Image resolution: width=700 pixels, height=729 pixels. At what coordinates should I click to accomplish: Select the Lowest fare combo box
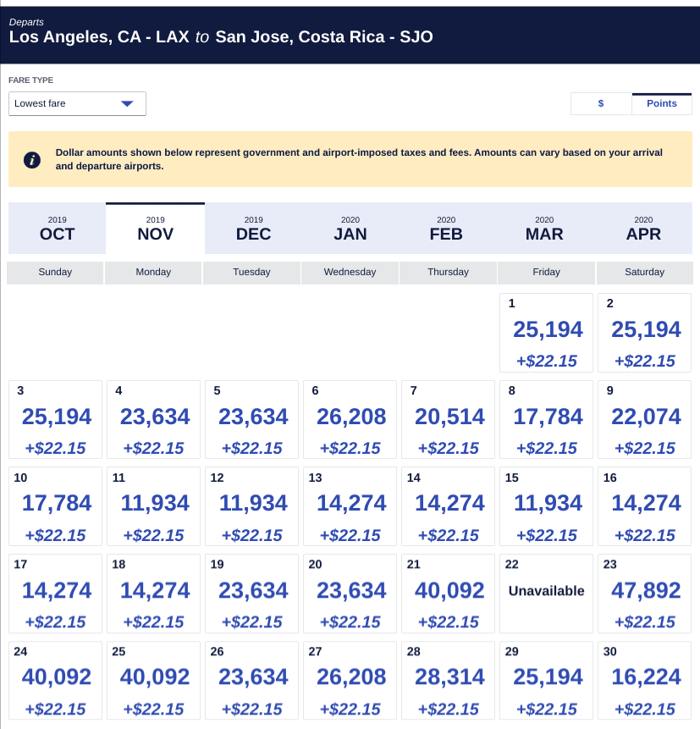tap(76, 103)
